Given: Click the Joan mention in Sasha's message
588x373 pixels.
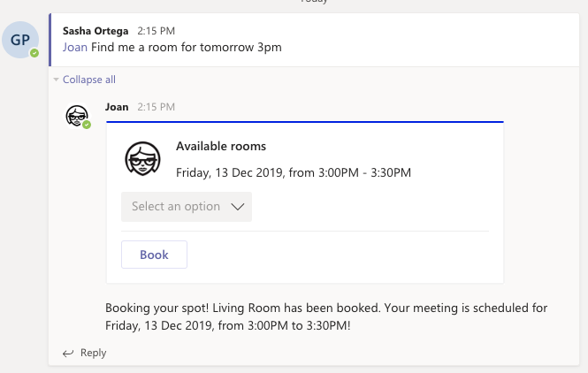Looking at the screenshot, I should point(75,47).
